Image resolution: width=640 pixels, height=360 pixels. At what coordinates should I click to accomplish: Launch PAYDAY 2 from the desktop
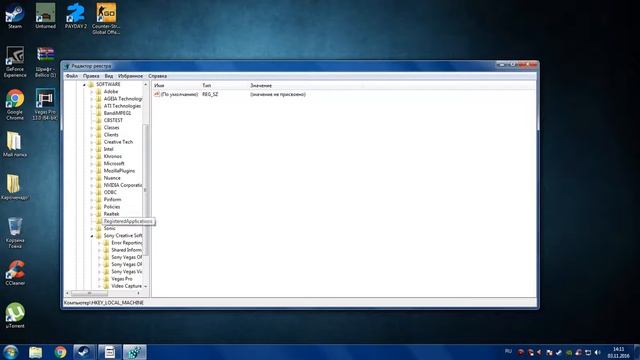point(76,16)
